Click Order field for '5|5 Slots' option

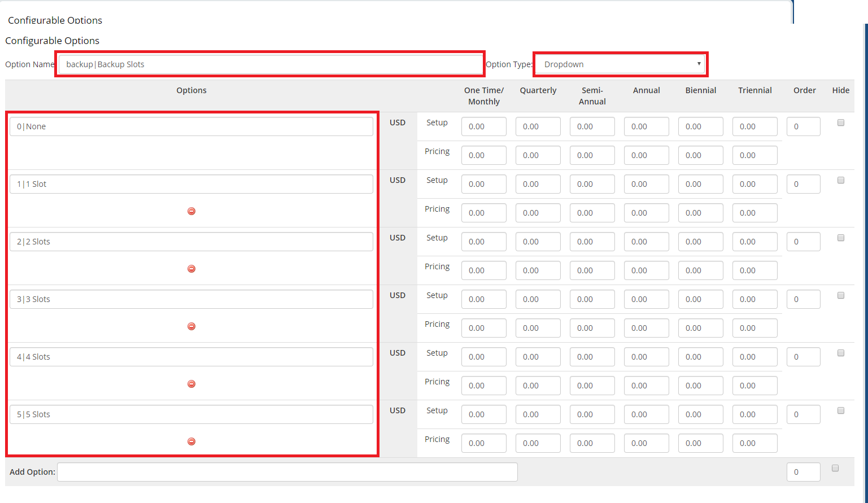pos(804,414)
